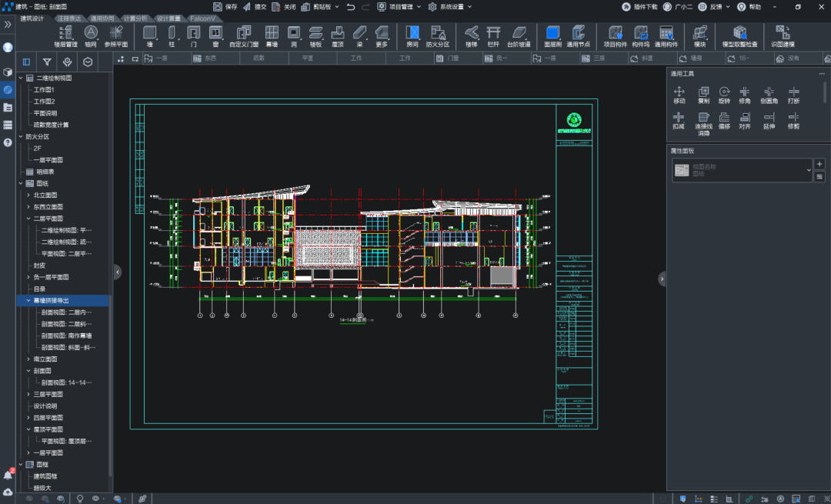Image resolution: width=831 pixels, height=504 pixels.
Task: Click the 参照平面 reference plane tool
Action: tap(116, 36)
